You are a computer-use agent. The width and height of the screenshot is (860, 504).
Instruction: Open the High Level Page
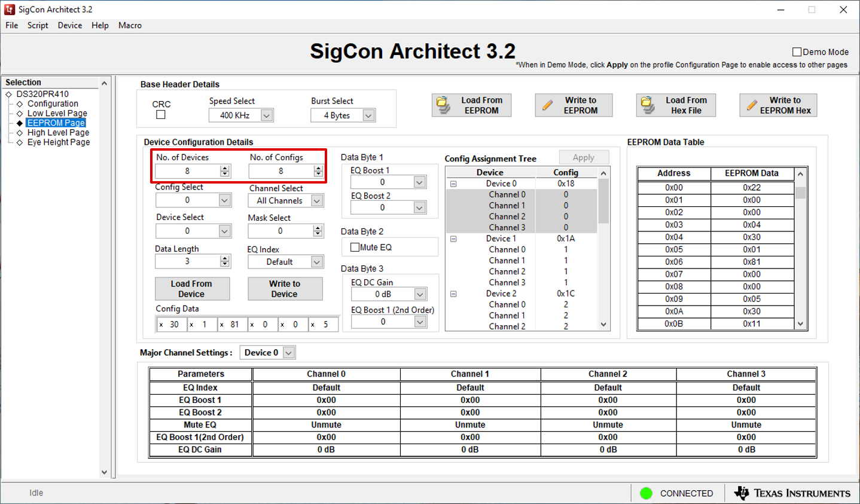(x=58, y=132)
